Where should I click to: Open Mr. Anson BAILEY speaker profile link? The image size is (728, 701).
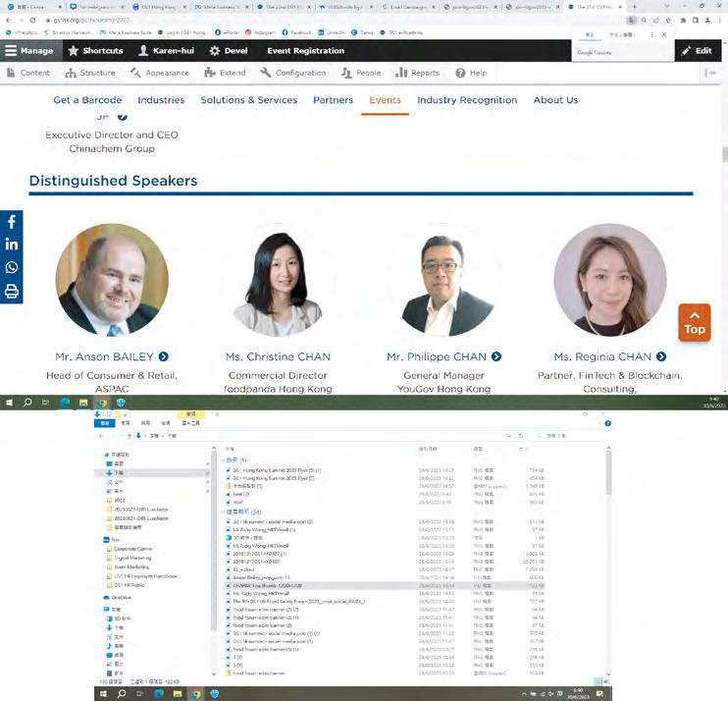112,356
